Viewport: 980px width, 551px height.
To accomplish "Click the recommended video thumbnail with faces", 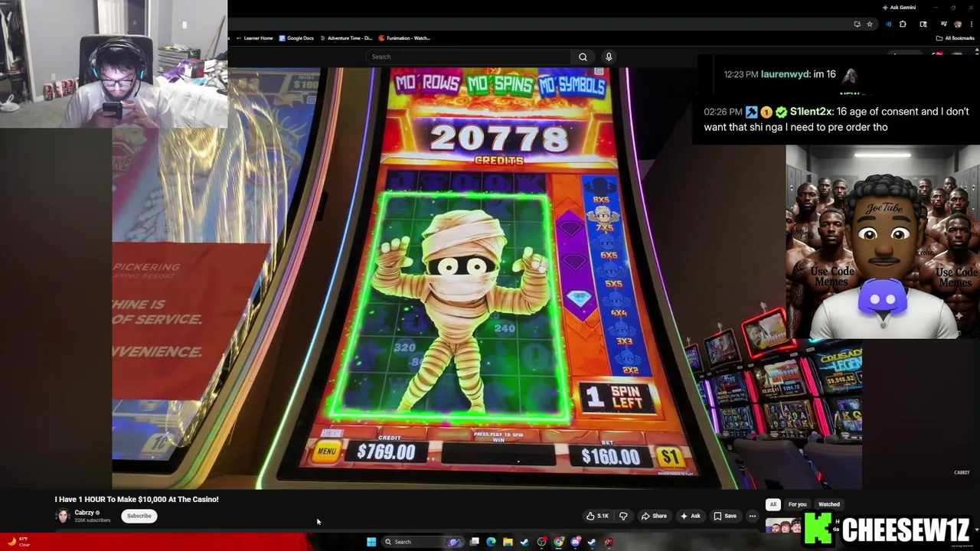I will (x=782, y=527).
